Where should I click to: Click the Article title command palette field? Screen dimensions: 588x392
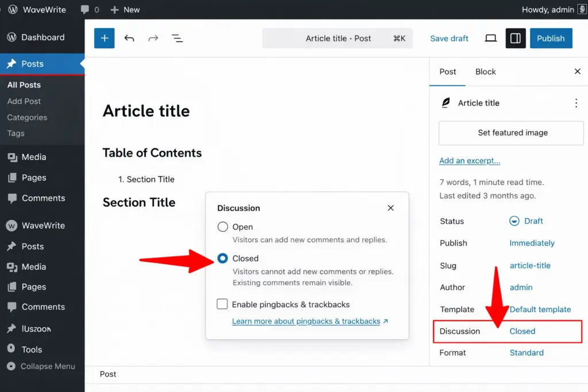click(338, 38)
